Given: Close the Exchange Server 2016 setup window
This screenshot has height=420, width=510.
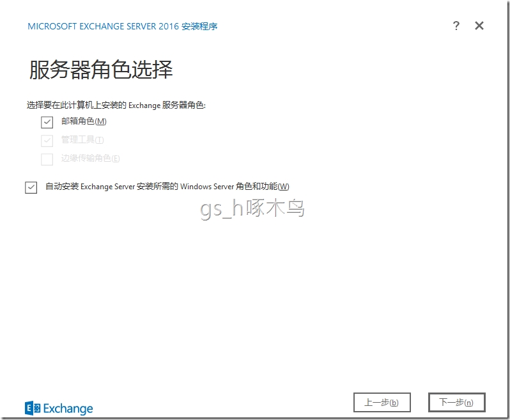Looking at the screenshot, I should pyautogui.click(x=479, y=26).
